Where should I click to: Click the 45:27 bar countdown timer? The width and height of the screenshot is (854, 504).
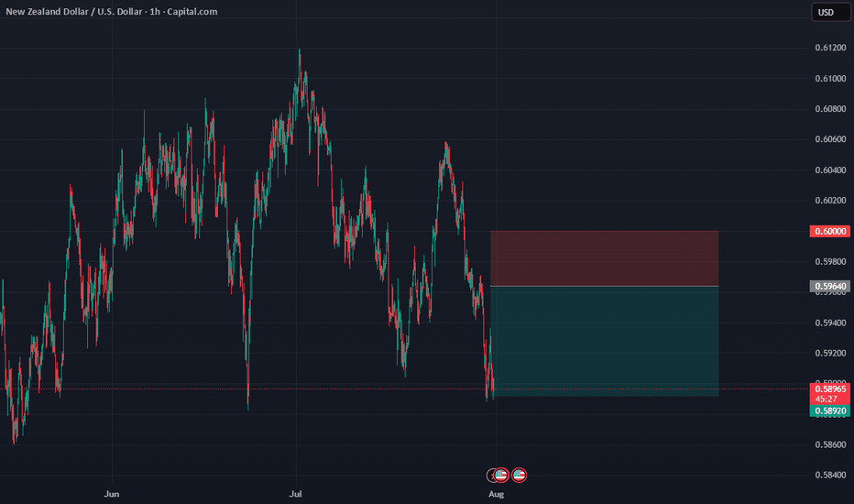[x=827, y=400]
